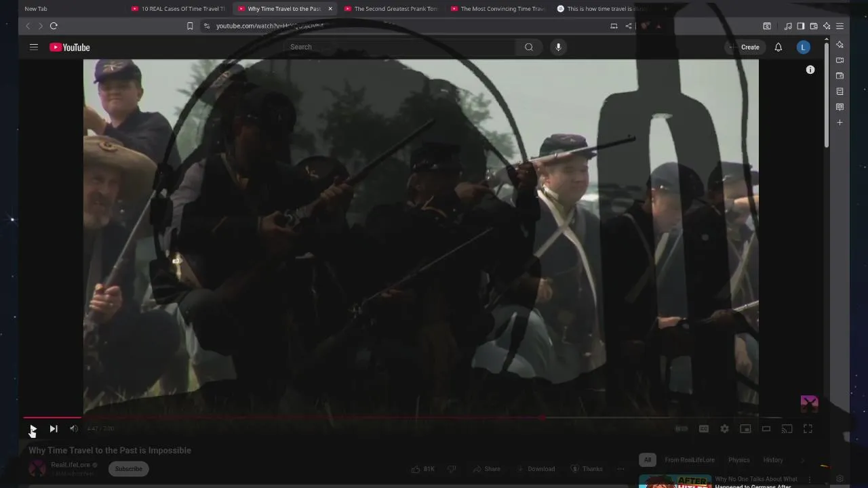
Task: Open Leo AI in the sidebar
Action: 840,45
